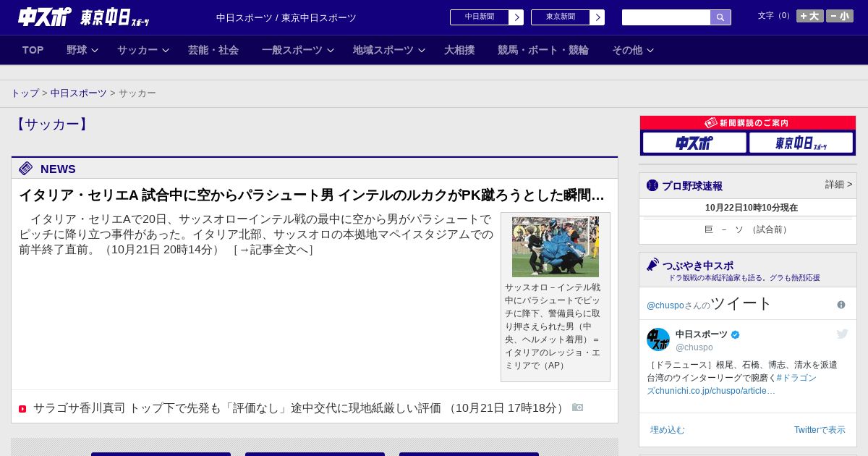Select the 東京中日スポーツ subscription button
This screenshot has height=456, width=868.
click(x=801, y=143)
